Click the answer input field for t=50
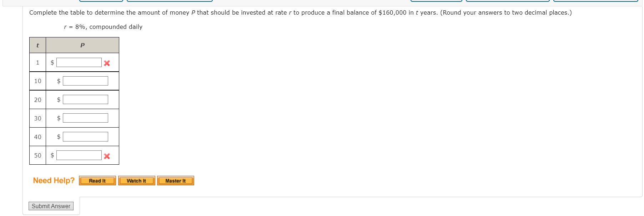The width and height of the screenshot is (644, 216). (79, 155)
